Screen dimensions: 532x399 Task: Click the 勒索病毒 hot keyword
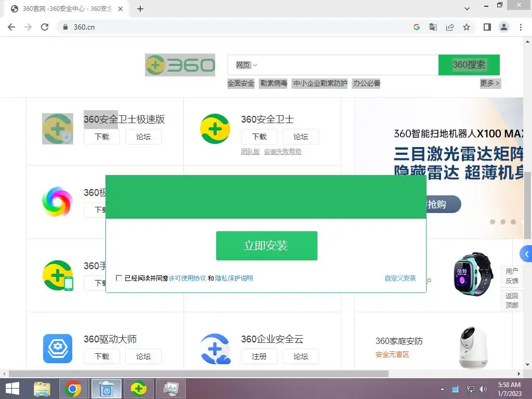click(273, 83)
